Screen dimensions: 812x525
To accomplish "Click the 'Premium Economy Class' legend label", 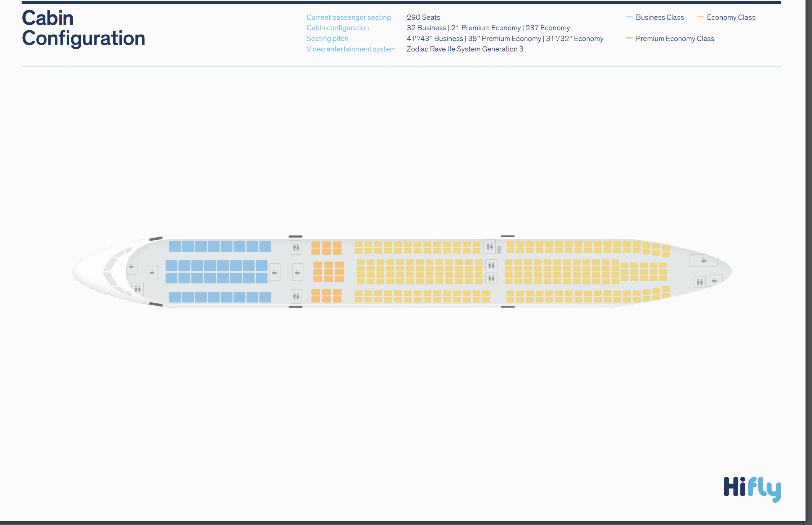I will point(675,39).
